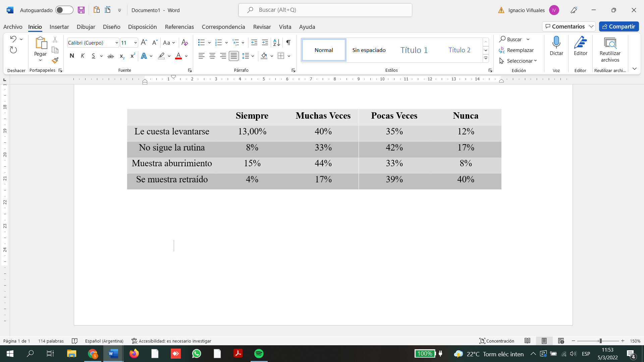Click the Sort A-Z icon
Viewport: 644px width, 362px height.
coord(276,43)
